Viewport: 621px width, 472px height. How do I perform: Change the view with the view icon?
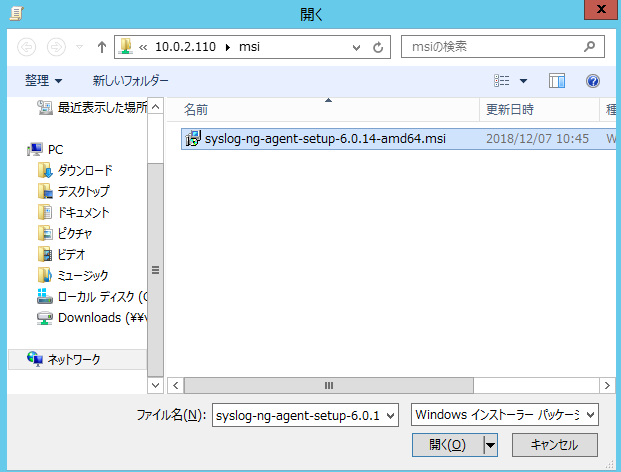[x=501, y=81]
